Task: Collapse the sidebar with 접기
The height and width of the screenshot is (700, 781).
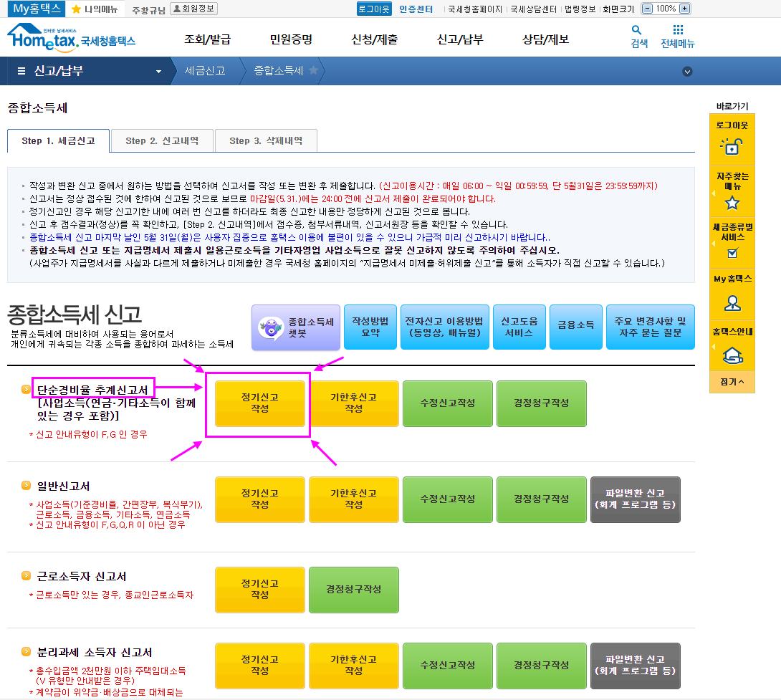Action: [x=732, y=382]
